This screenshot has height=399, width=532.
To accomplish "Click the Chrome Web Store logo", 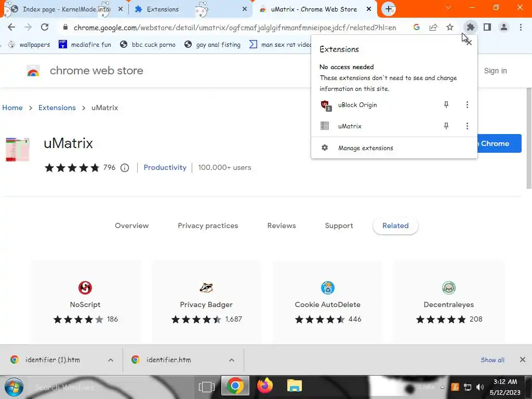I will [33, 71].
